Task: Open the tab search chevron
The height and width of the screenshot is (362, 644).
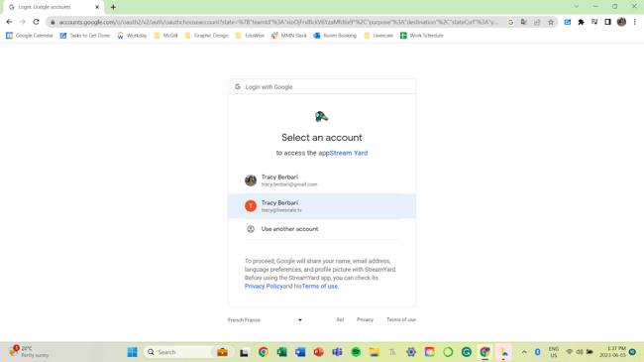Action: 577,7
